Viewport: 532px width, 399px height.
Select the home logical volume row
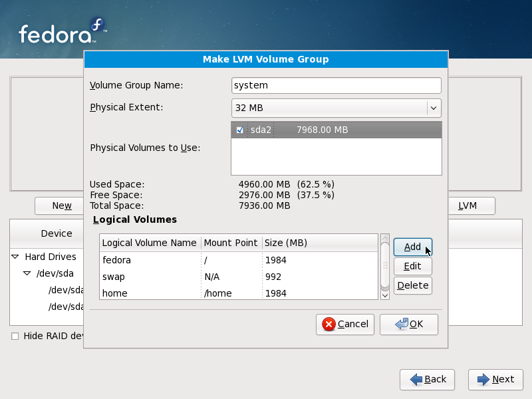point(239,293)
